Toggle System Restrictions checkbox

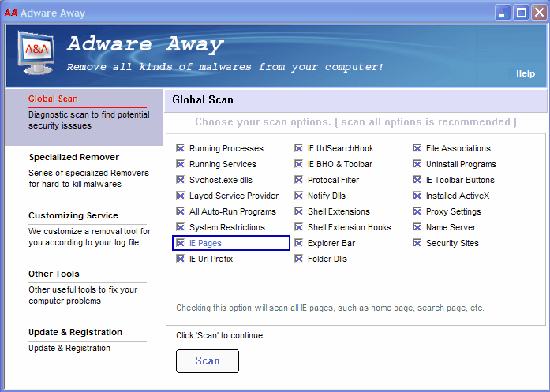point(180,227)
